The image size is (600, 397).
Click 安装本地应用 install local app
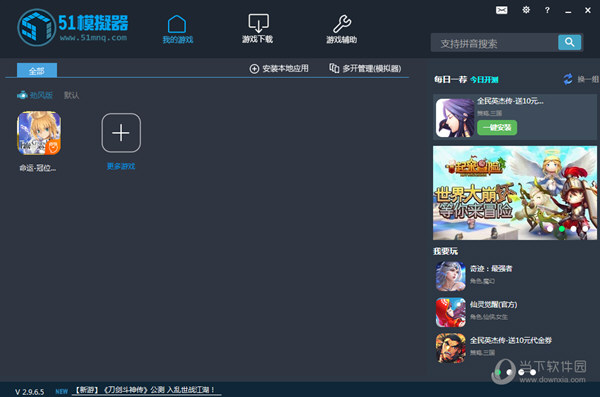coord(279,69)
